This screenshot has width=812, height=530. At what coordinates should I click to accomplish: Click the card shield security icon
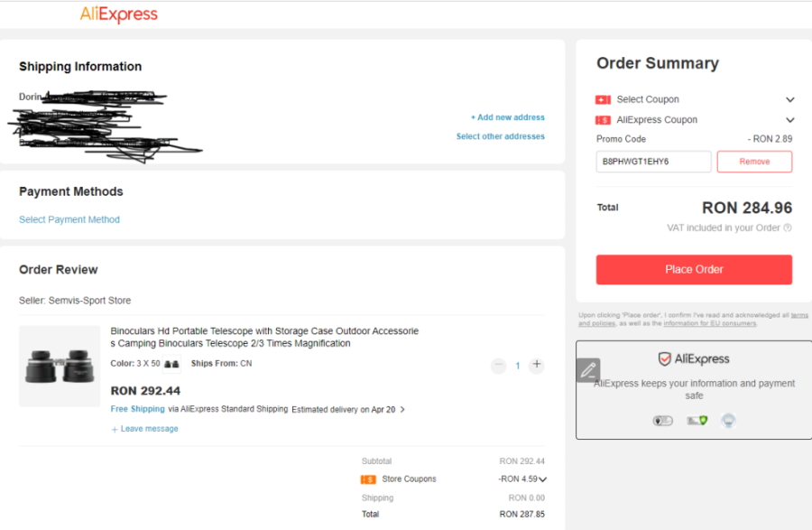(697, 420)
